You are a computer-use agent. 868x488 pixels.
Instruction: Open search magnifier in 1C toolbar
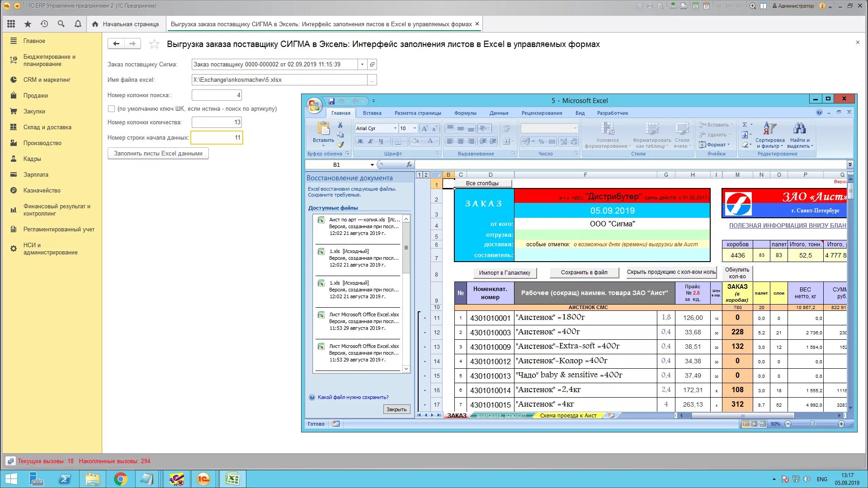pos(61,24)
